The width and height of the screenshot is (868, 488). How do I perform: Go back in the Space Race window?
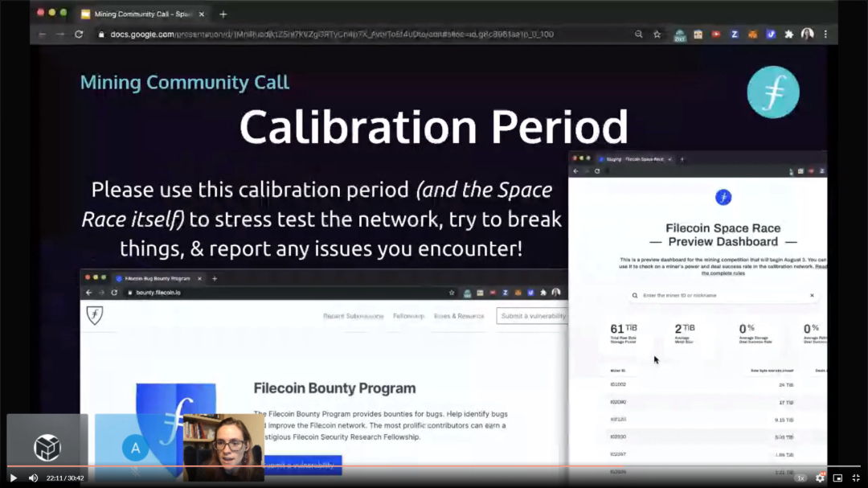click(575, 171)
